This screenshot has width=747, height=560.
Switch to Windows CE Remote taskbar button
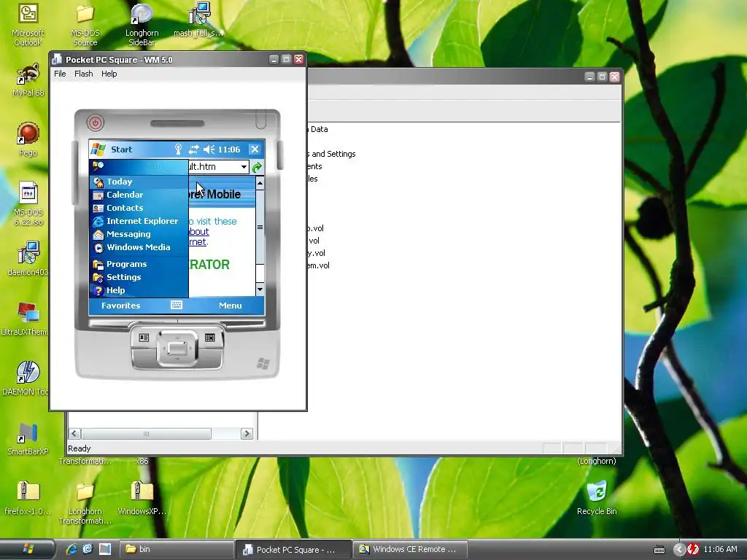click(x=410, y=549)
